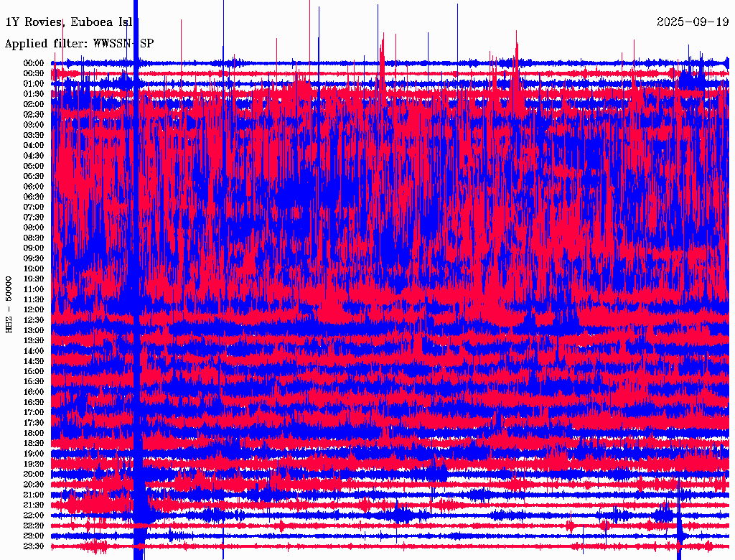Viewport: 735px width, 560px height.
Task: Click the 00:00 time label
Action: pyautogui.click(x=34, y=63)
